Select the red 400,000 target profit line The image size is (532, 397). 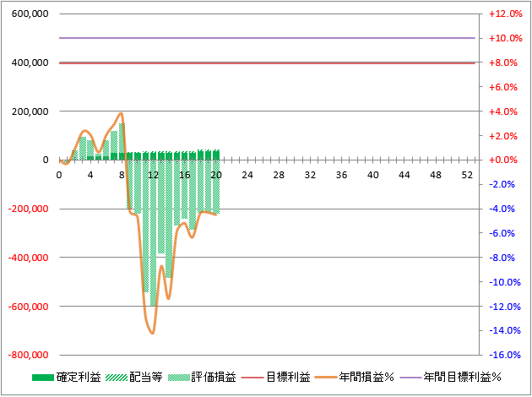[x=267, y=63]
